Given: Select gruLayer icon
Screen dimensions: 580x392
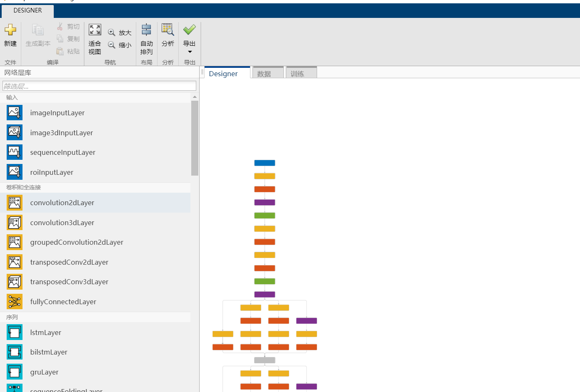Looking at the screenshot, I should coord(15,372).
